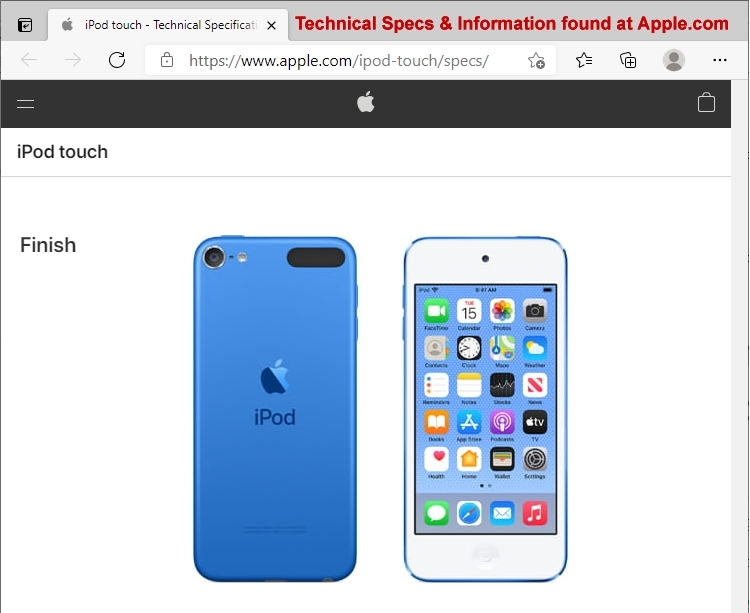750x613 pixels.
Task: Click the iPod touch product heading link
Action: (62, 152)
